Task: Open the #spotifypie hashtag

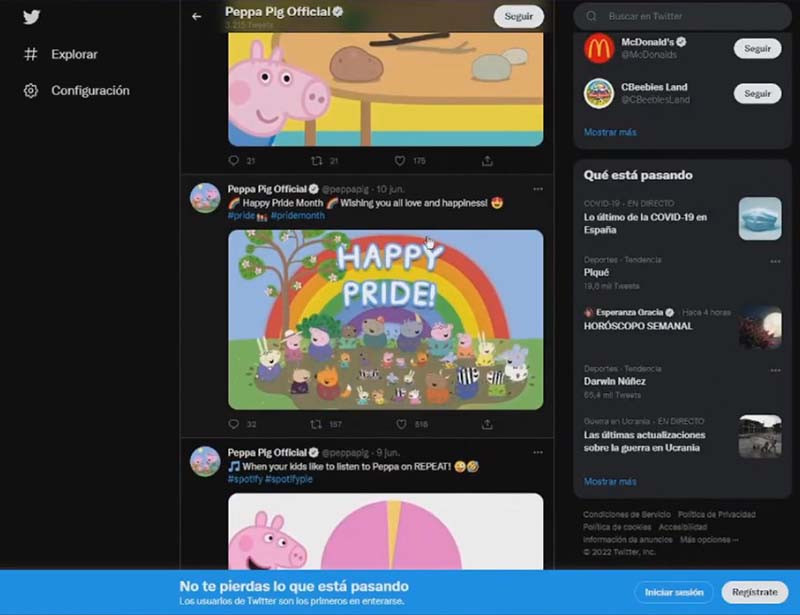Action: coord(289,479)
